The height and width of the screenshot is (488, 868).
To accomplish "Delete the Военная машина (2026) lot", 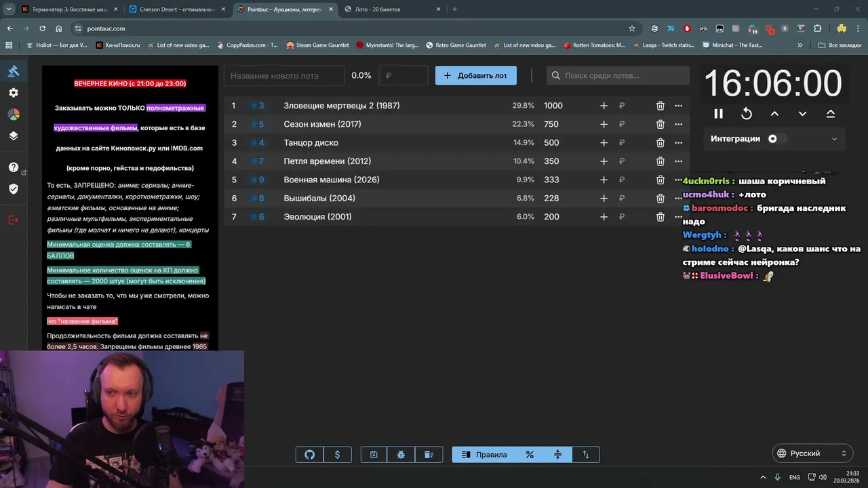I will point(660,180).
